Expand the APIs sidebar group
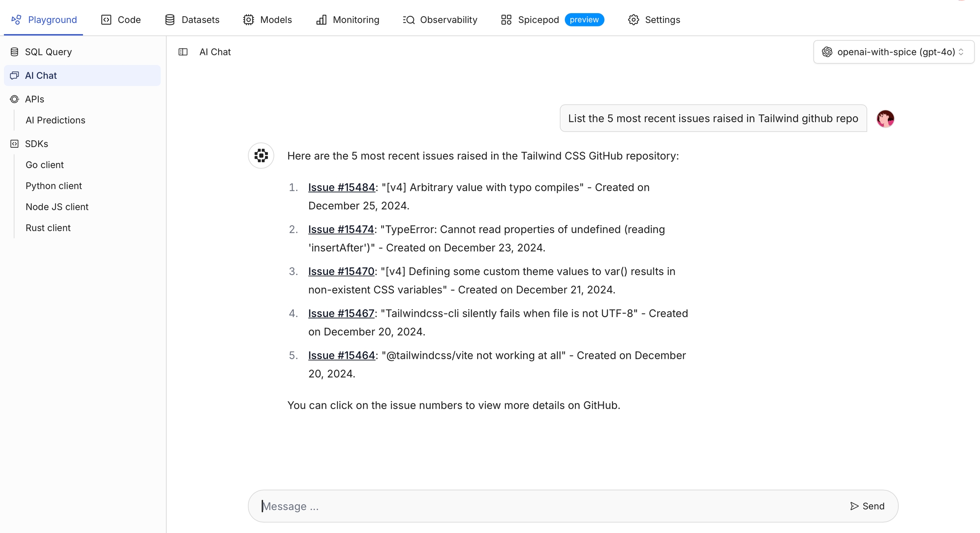Viewport: 980px width, 533px height. [34, 99]
